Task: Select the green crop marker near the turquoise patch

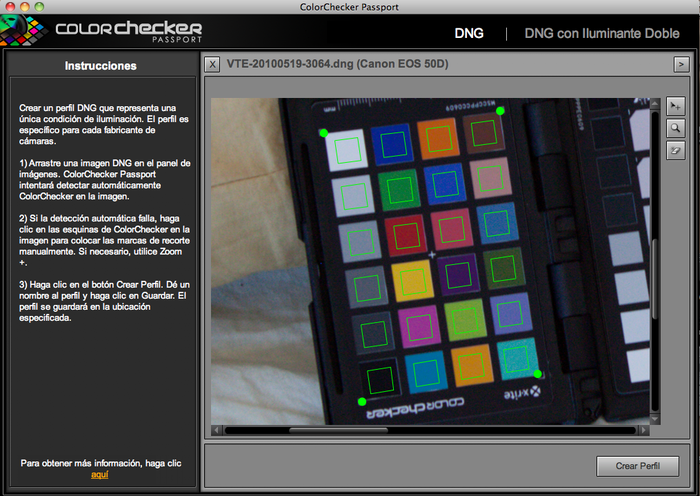Action: [x=538, y=374]
